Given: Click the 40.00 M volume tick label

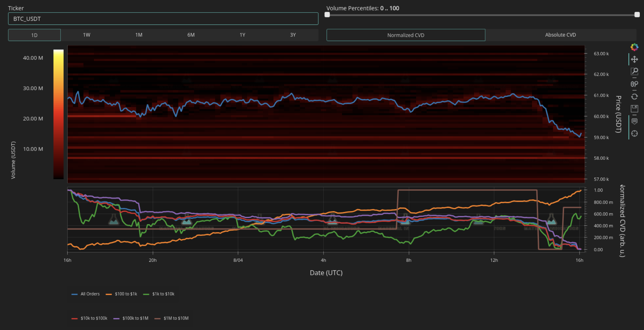Looking at the screenshot, I should pyautogui.click(x=33, y=58).
